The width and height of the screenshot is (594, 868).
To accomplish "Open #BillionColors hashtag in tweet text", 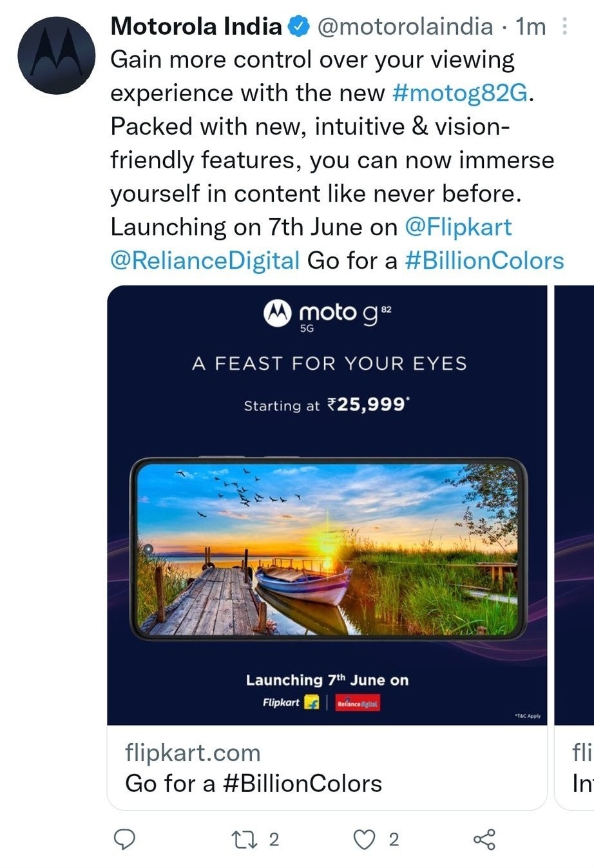I will pos(484,261).
